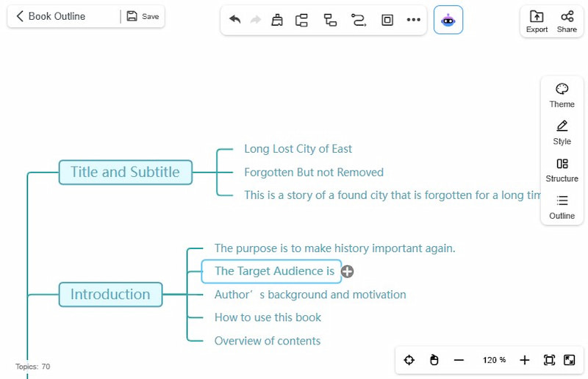Insert a subtopic using the toolbar icon

330,20
